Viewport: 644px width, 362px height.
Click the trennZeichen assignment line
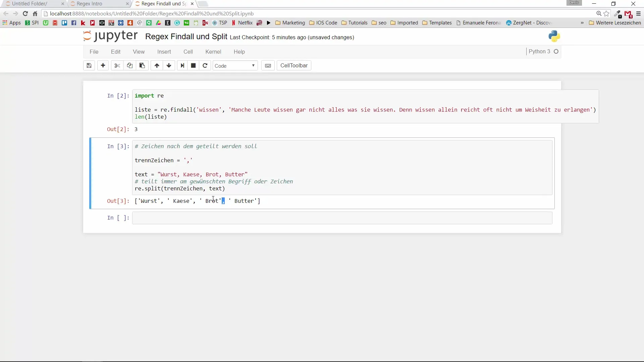click(x=164, y=161)
